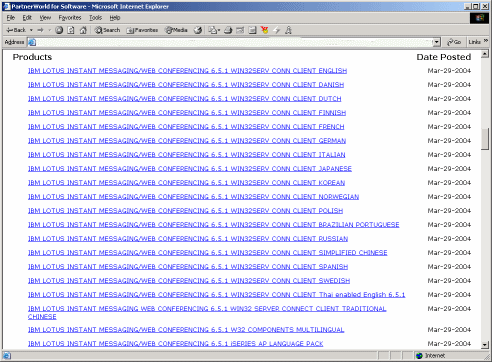Open the View menu
This screenshot has width=492, height=362.
[x=45, y=18]
